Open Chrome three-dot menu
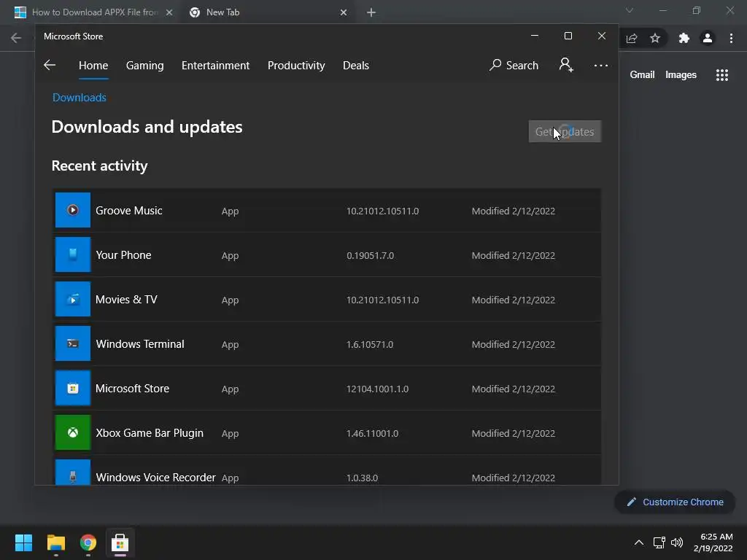 731,38
